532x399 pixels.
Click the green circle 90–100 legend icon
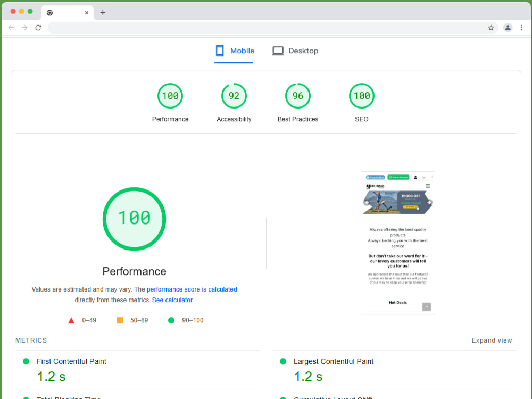[171, 320]
